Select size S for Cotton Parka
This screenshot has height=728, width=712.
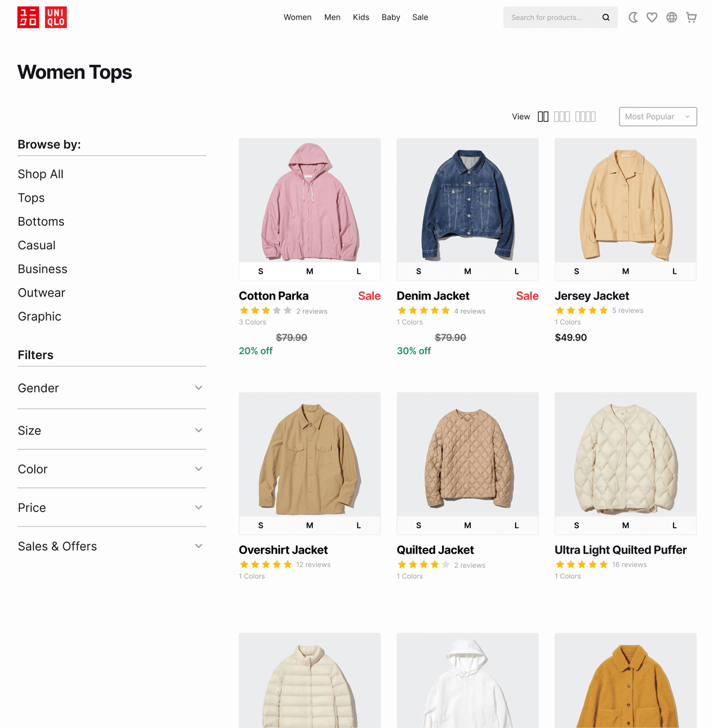tap(261, 271)
